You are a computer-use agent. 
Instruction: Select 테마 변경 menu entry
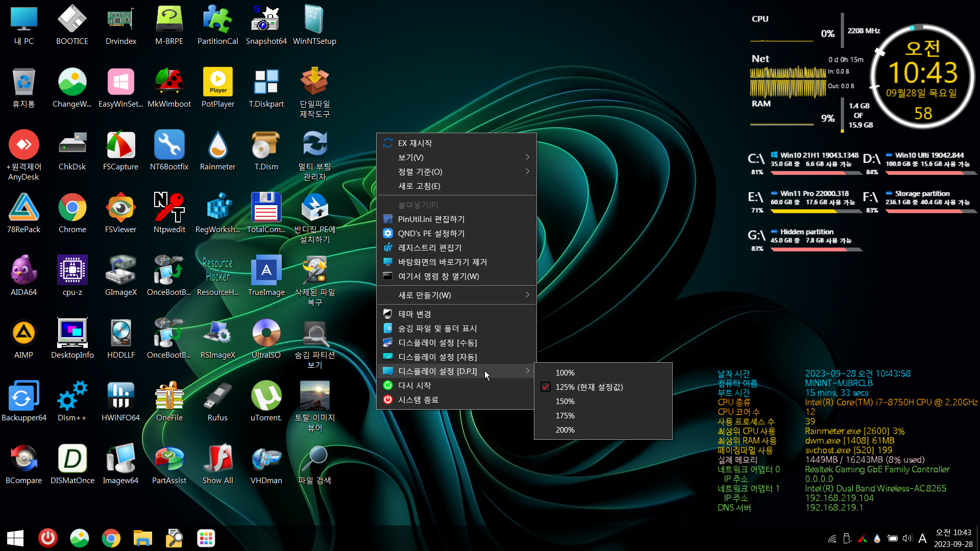[456, 314]
